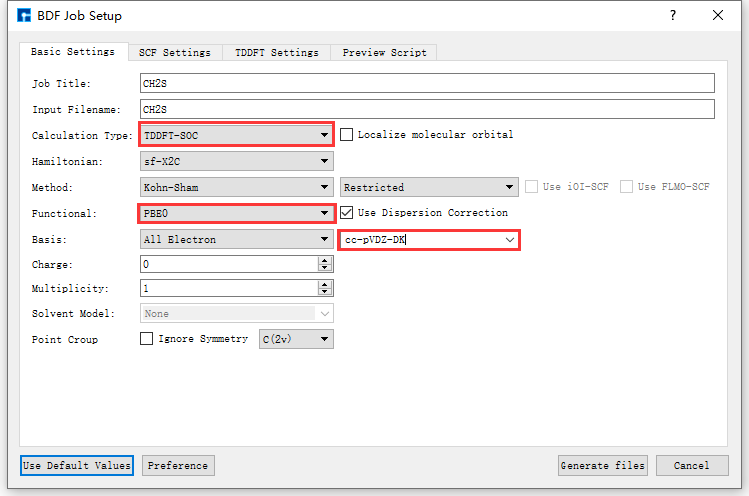Open the Preference button
This screenshot has height=496, width=749.
[178, 465]
